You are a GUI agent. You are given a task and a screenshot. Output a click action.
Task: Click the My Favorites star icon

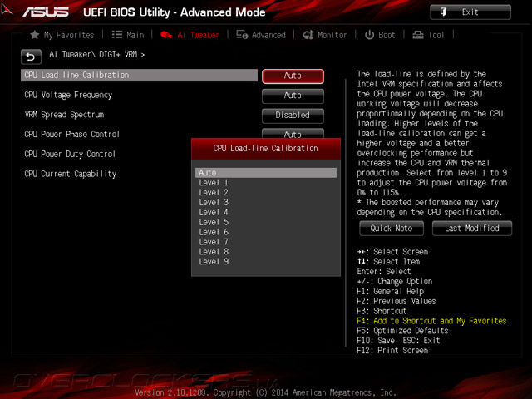[35, 35]
